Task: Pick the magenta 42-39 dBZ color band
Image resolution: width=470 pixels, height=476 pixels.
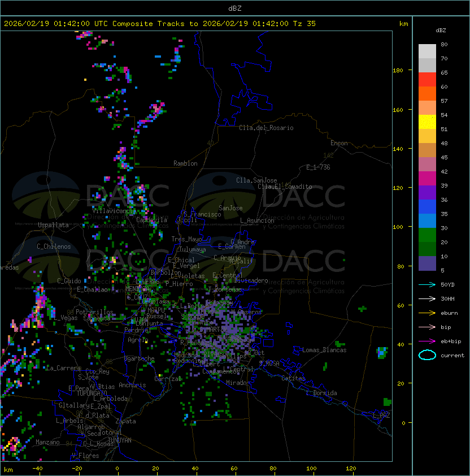Action: click(427, 179)
